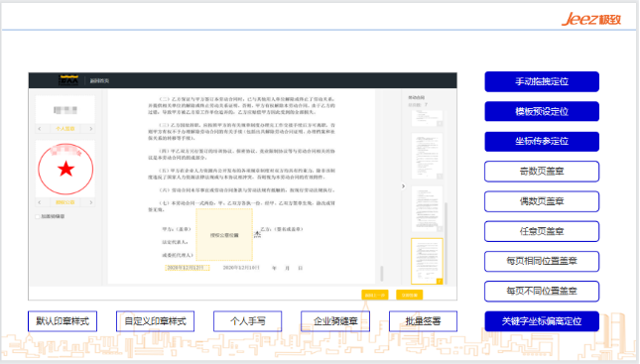Image resolution: width=640 pixels, height=364 pixels.
Task: Click the 每页相同位置盖章 button
Action: [542, 261]
